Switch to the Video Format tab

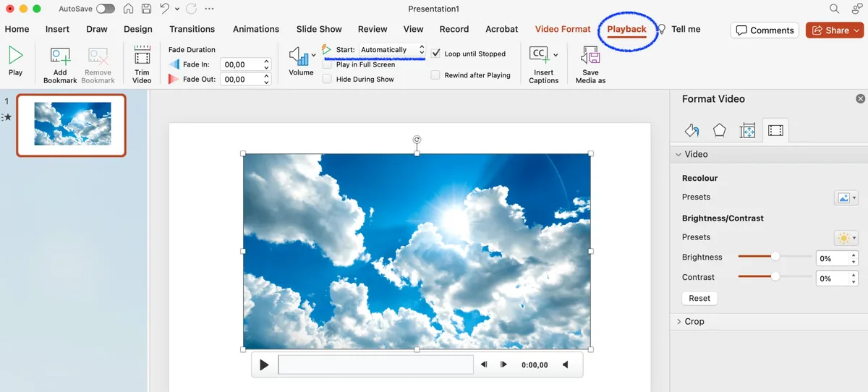pyautogui.click(x=563, y=29)
